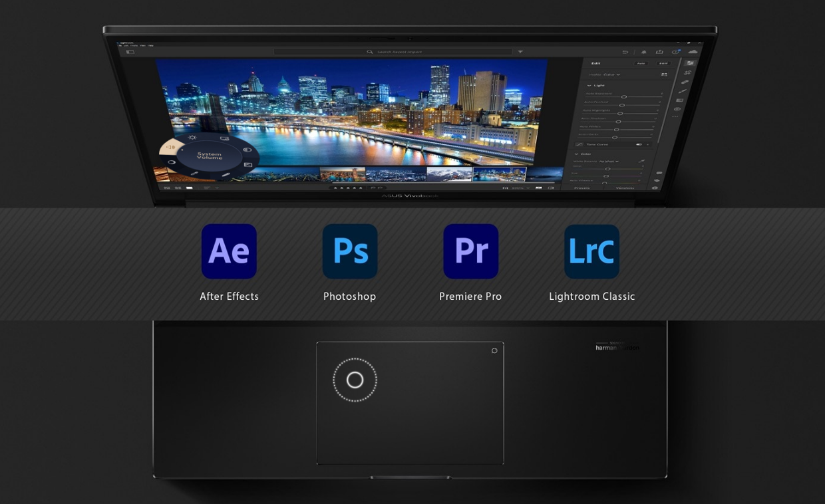Select the crop tool in right sidebar
Viewport: 825px width, 504px height.
[x=687, y=72]
